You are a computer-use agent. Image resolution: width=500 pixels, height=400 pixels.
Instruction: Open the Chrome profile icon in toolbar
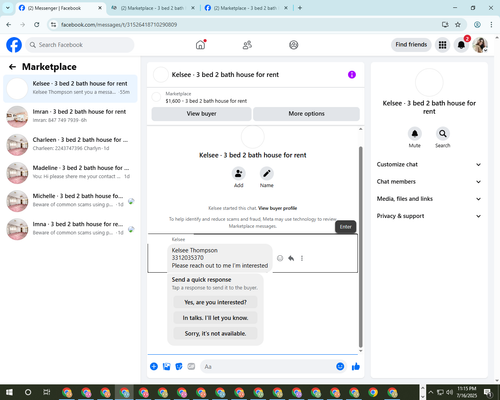click(x=477, y=25)
